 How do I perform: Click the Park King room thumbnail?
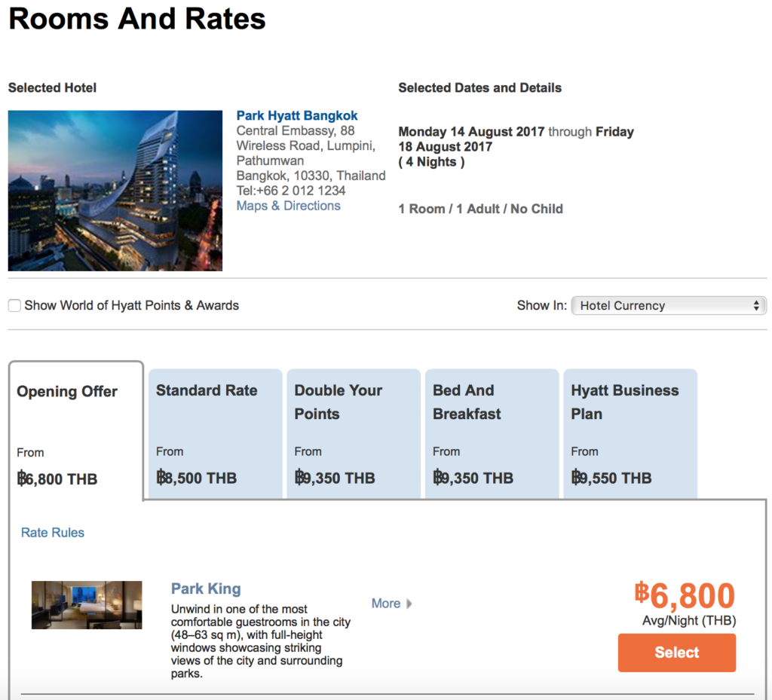pyautogui.click(x=86, y=605)
